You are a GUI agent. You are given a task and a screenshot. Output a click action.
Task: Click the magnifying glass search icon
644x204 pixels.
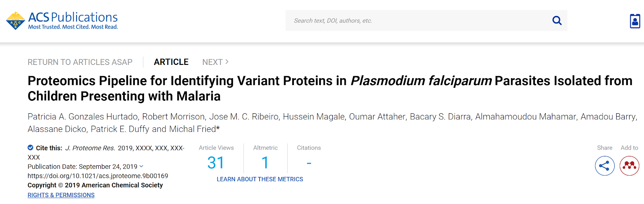point(557,21)
